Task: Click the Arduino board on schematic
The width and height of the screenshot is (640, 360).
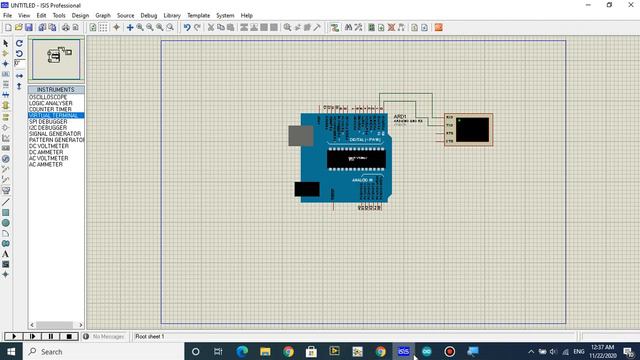Action: click(x=346, y=158)
